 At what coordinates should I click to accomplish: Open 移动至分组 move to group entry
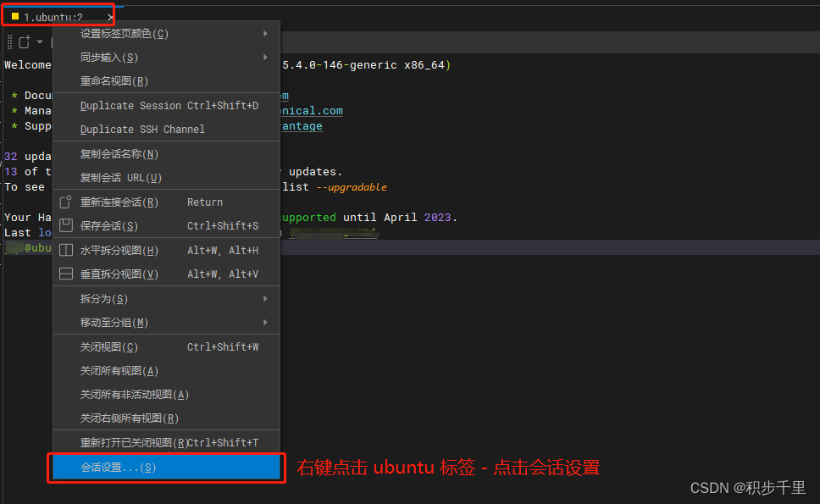coord(166,323)
